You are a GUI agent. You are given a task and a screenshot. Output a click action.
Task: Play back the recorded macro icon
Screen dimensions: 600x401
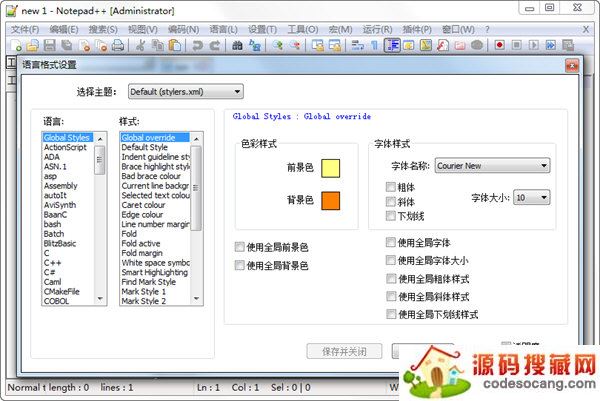[x=533, y=45]
